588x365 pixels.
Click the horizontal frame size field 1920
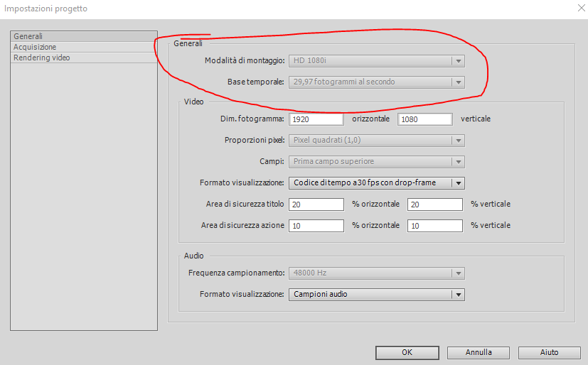click(316, 119)
